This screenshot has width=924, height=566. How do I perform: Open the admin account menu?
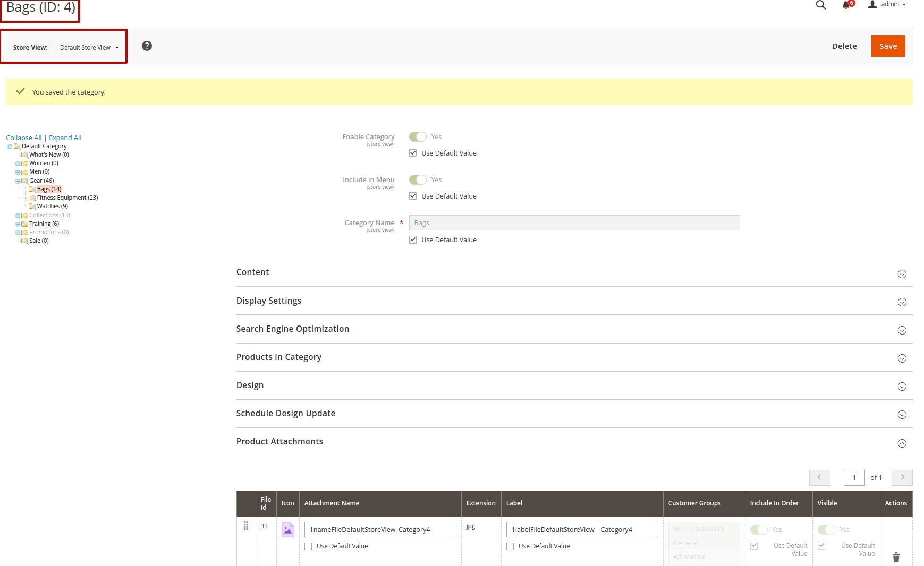click(887, 5)
